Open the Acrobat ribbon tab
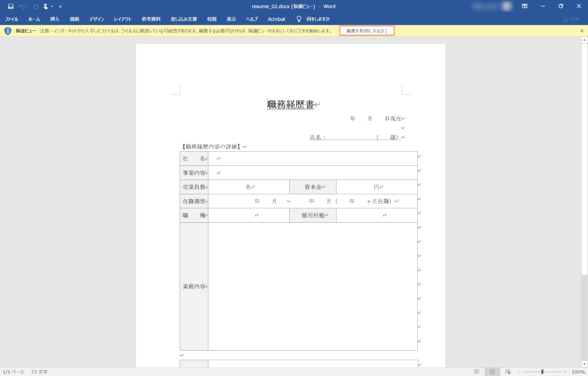Viewport: 588px width, 376px height. click(277, 19)
